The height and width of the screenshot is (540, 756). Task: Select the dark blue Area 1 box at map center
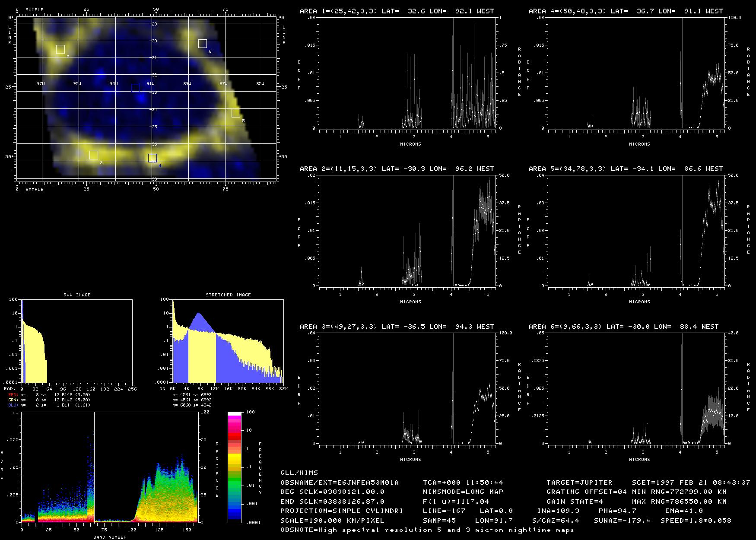click(x=135, y=88)
